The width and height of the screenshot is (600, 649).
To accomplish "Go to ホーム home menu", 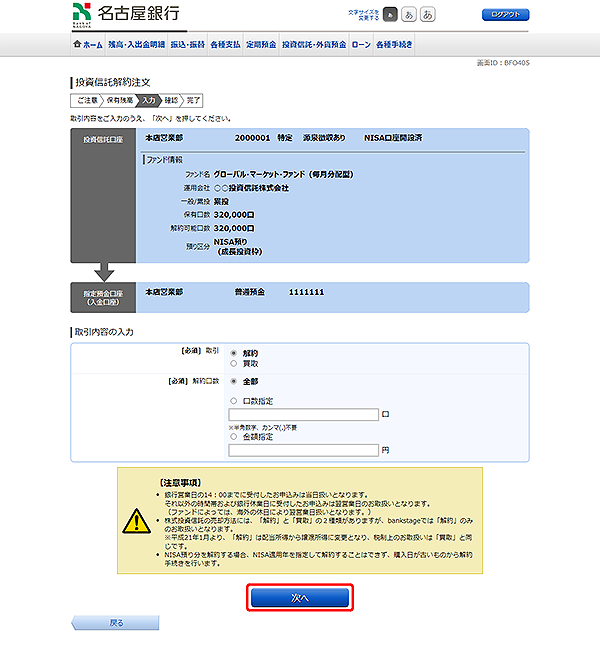I will coord(88,44).
